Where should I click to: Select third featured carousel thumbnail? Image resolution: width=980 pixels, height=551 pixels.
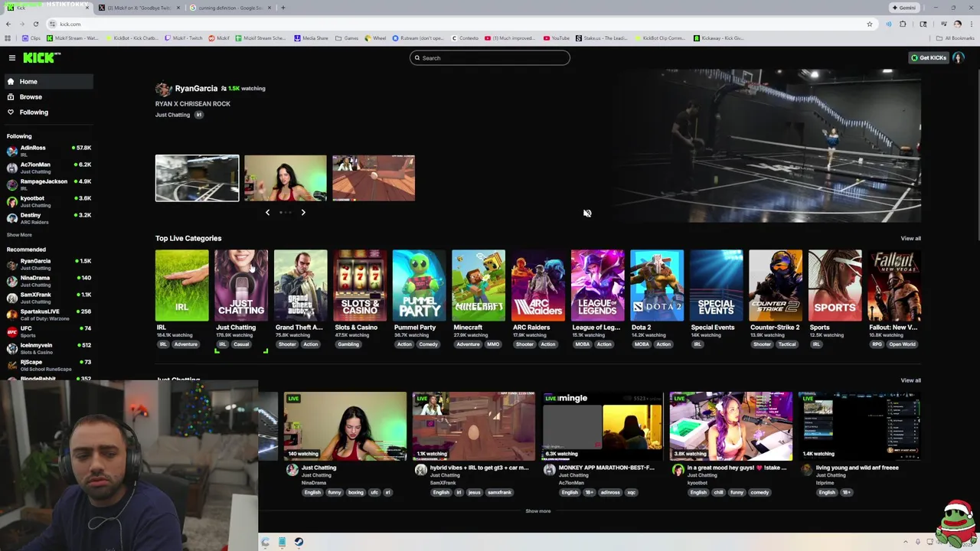[x=374, y=178]
